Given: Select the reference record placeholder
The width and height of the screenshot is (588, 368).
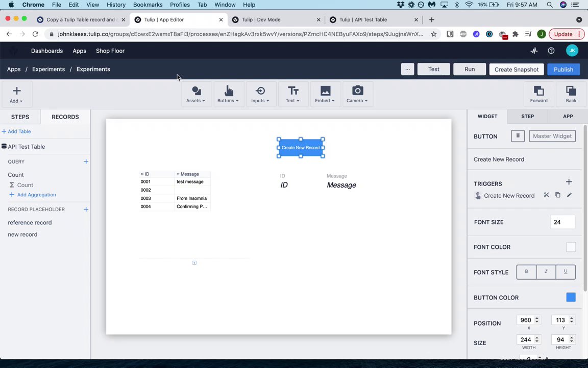Looking at the screenshot, I should 30,222.
